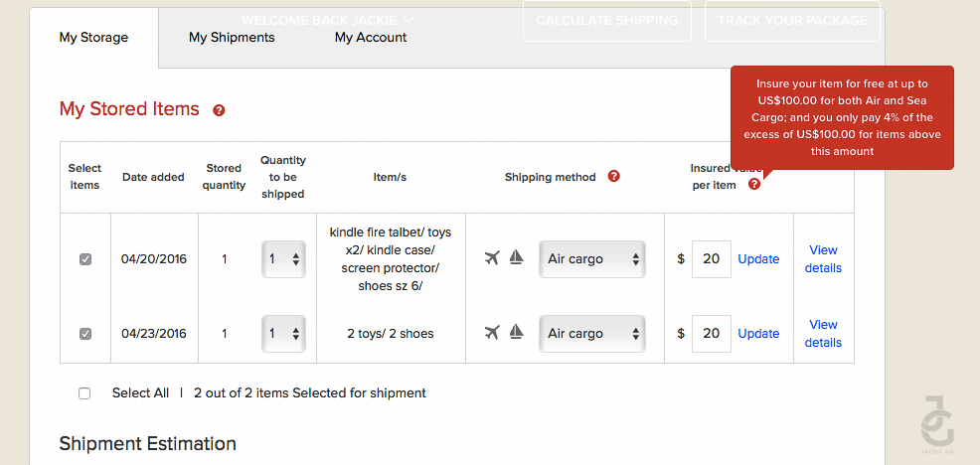The width and height of the screenshot is (980, 465).
Task: Switch to My Shipments tab
Action: [x=232, y=38]
